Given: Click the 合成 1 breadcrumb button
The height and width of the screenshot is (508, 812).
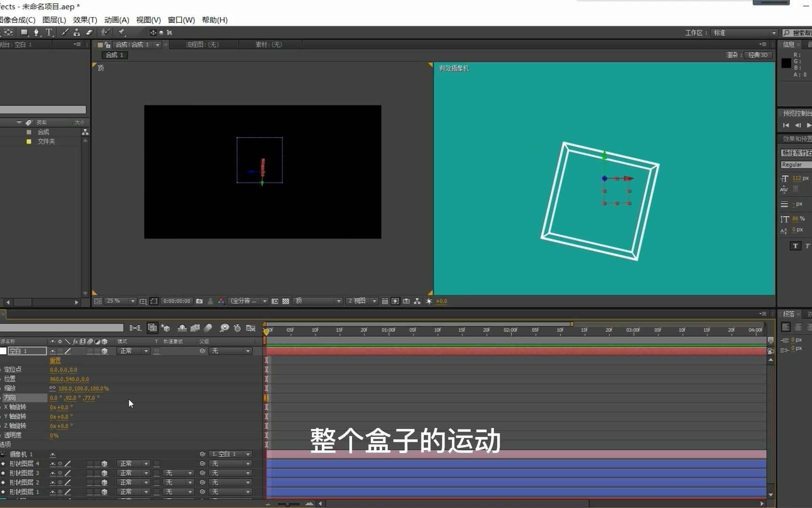Looking at the screenshot, I should pos(115,55).
